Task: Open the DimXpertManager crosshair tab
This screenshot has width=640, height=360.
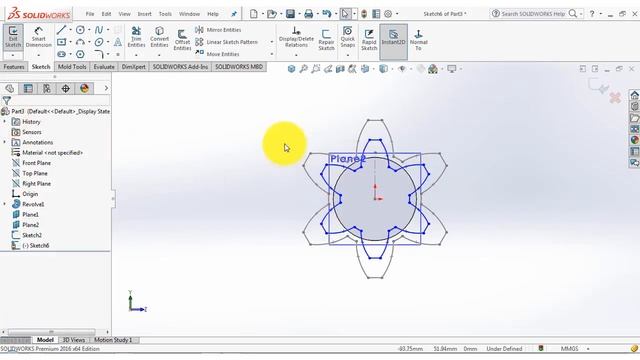Action: (x=65, y=89)
